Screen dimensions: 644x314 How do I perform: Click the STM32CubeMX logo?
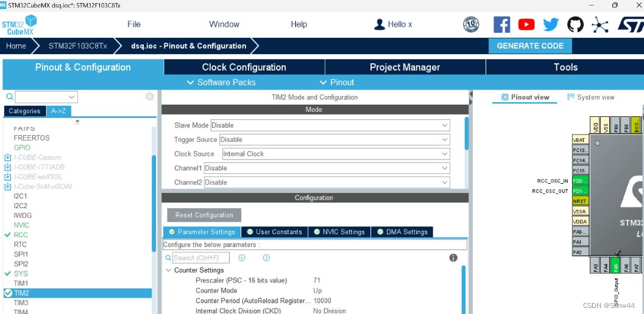click(x=19, y=24)
